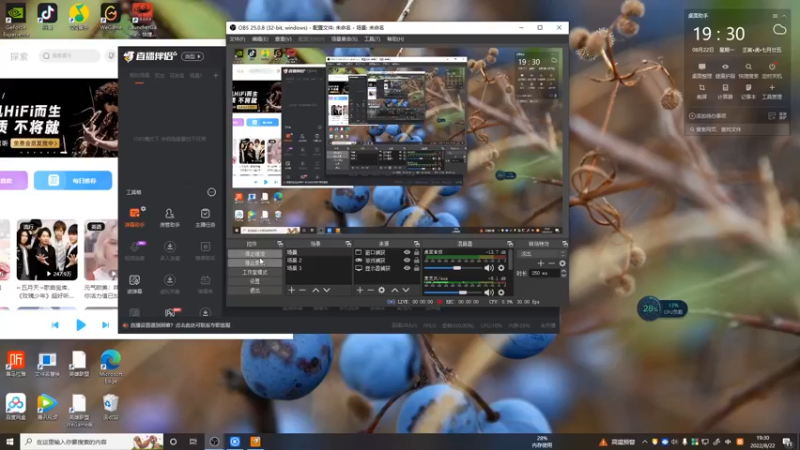Toggle the lock on 窗口捕获 source
The image size is (800, 450).
tap(416, 252)
